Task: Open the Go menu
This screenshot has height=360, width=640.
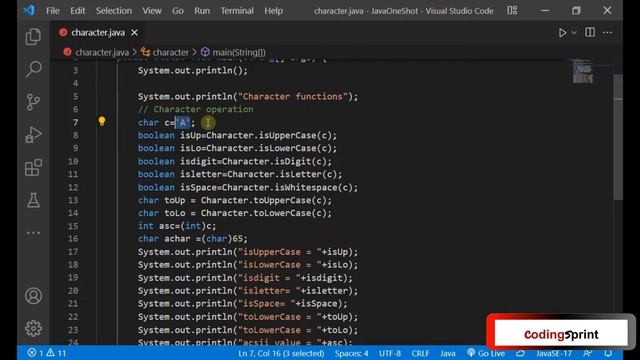Action: (178, 11)
